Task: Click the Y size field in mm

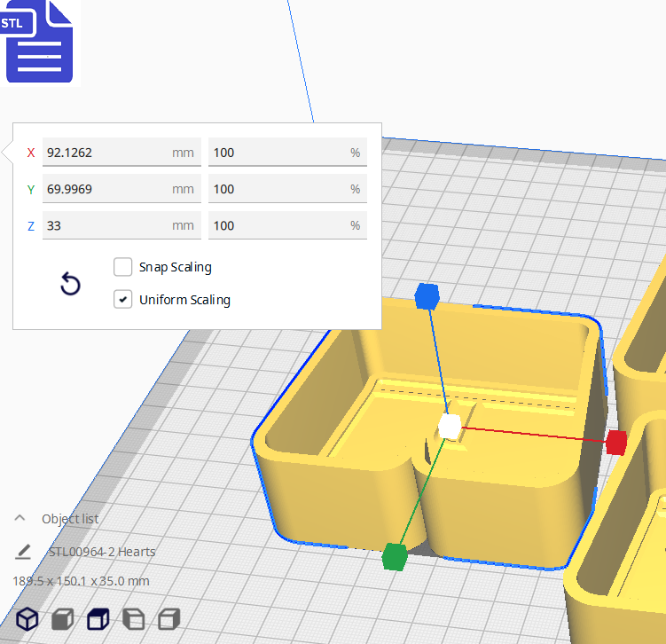Action: click(x=106, y=189)
